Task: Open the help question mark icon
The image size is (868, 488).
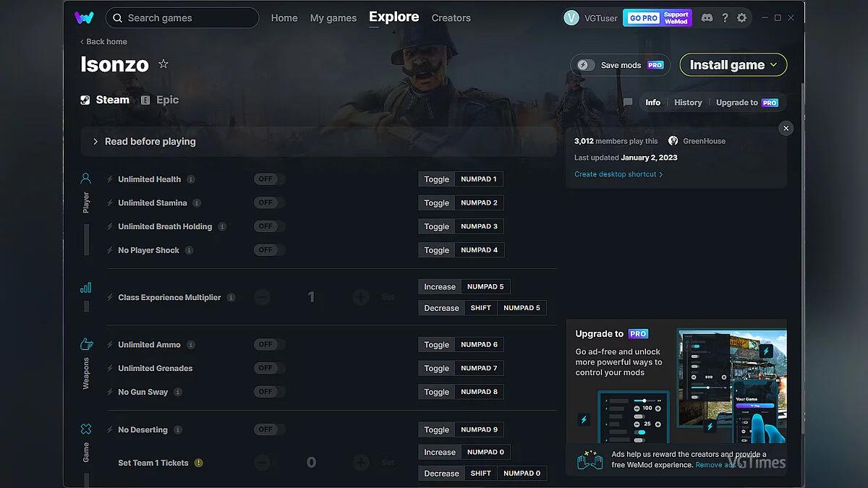Action: pyautogui.click(x=725, y=18)
